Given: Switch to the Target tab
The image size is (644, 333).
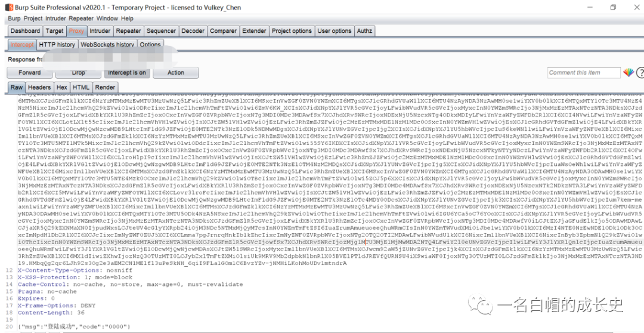Looking at the screenshot, I should (x=55, y=31).
